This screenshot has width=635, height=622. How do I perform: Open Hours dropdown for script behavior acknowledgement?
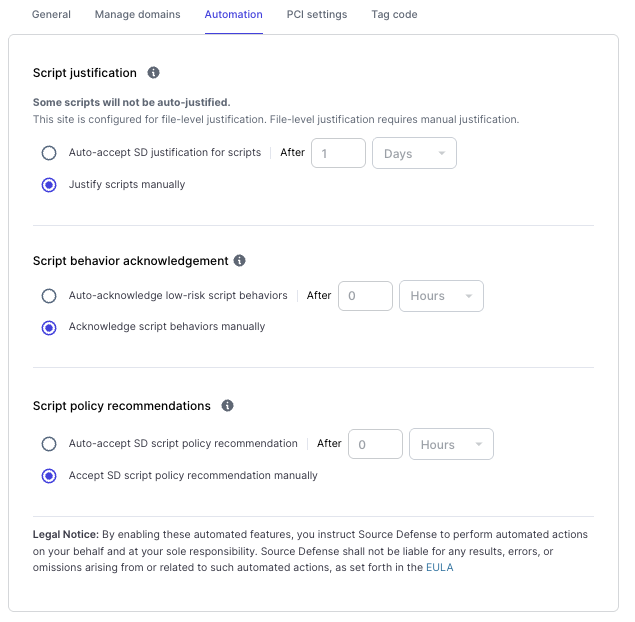(x=440, y=296)
